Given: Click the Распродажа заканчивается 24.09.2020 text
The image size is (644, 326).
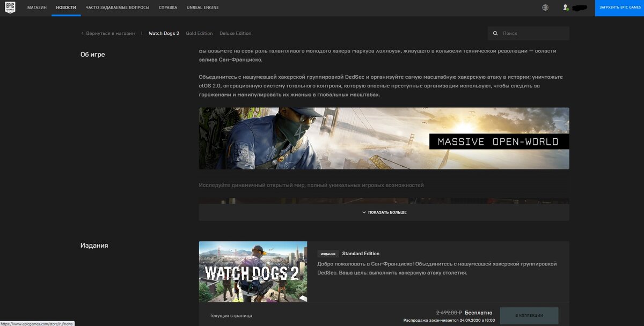Looking at the screenshot, I should (448, 320).
